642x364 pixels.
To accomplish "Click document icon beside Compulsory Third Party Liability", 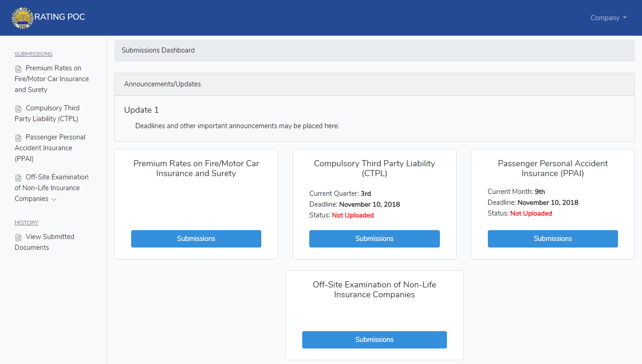I will [18, 109].
